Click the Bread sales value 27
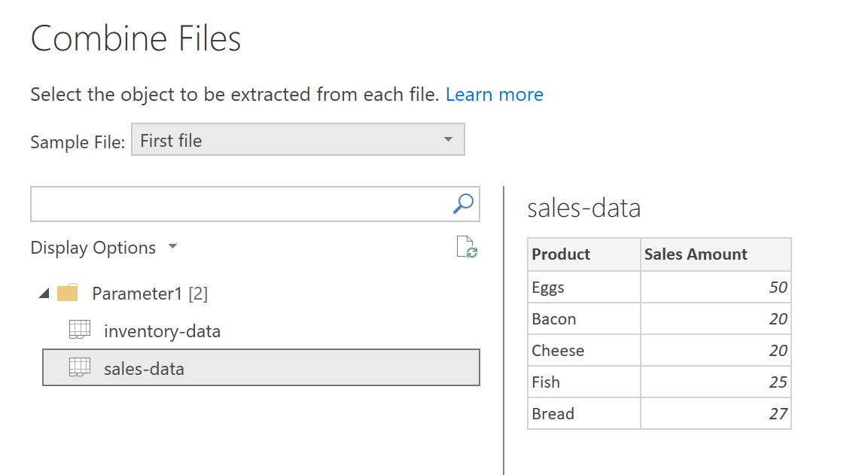This screenshot has height=475, width=868. 778,414
